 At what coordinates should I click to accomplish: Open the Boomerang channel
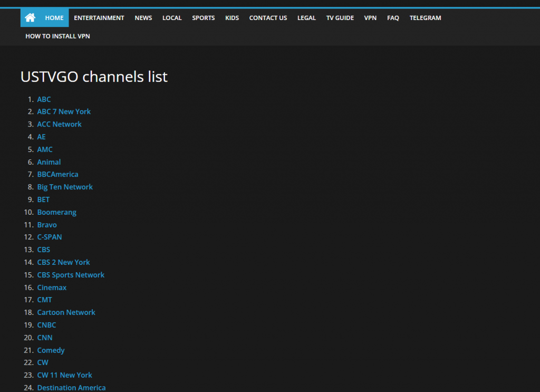(57, 212)
